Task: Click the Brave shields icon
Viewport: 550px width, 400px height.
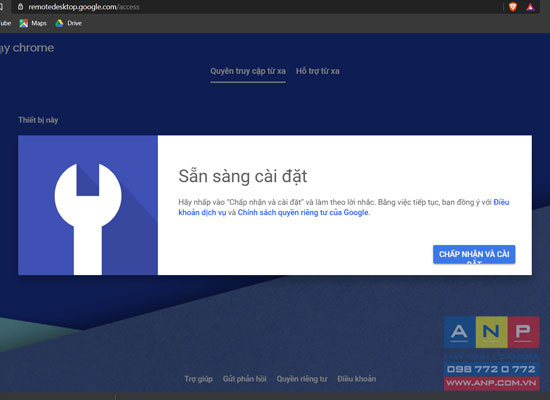Action: coord(512,7)
